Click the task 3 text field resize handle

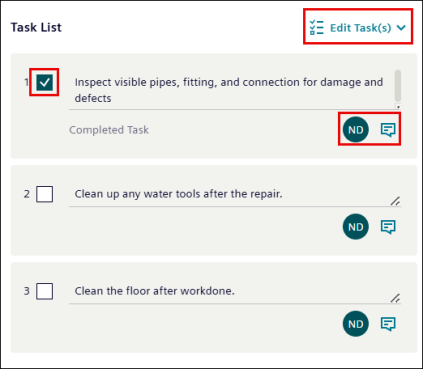pos(395,298)
